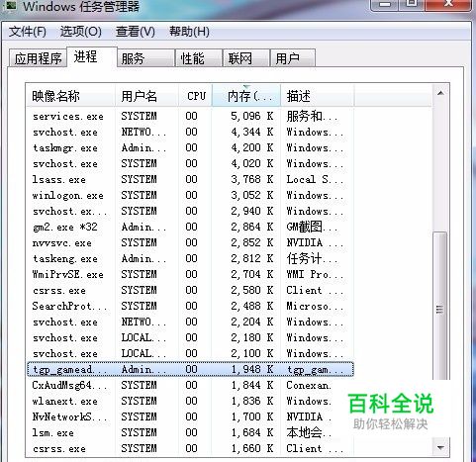
Task: Select svchost.exe row using 4,020 K
Action: [190, 163]
